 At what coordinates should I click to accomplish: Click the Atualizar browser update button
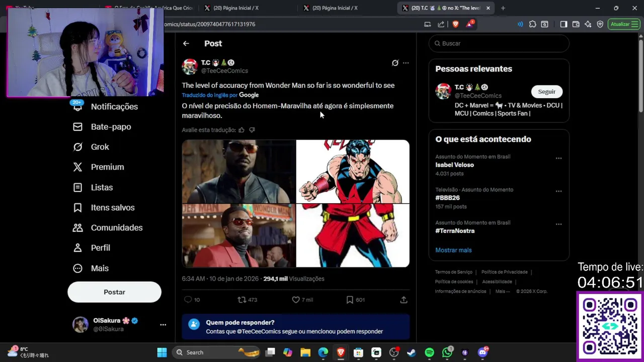624,24
